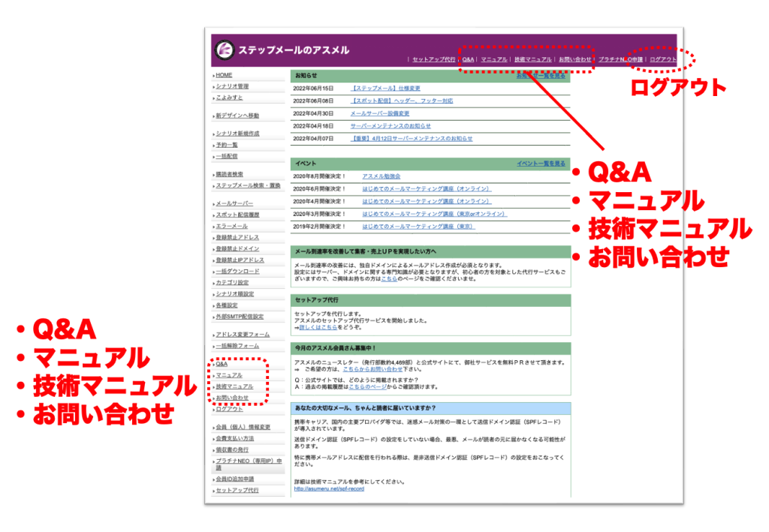769x532 pixels.
Task: Open セットアップ代行 in the purple header navigation
Action: click(x=433, y=60)
